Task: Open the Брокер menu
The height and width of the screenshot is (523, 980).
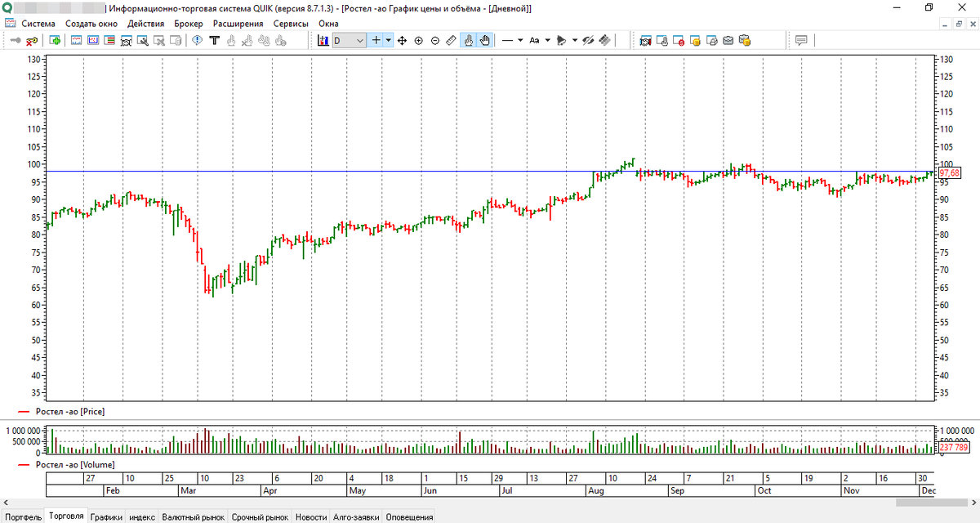Action: (x=189, y=24)
